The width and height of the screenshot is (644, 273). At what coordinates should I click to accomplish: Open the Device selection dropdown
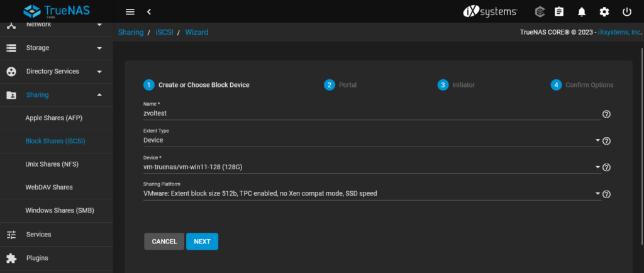[x=371, y=167]
